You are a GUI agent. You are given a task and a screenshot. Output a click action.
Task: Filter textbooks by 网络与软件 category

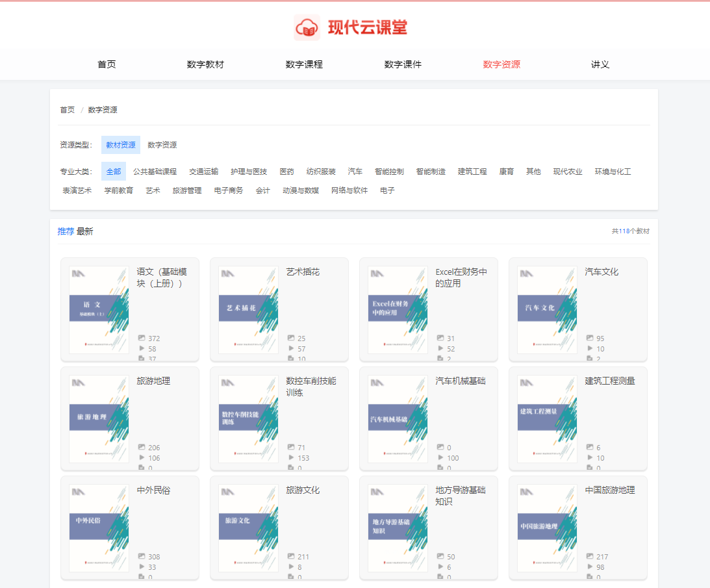coord(349,190)
